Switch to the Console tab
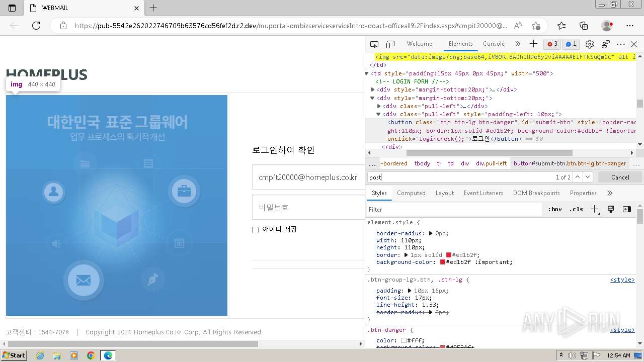 point(494,44)
